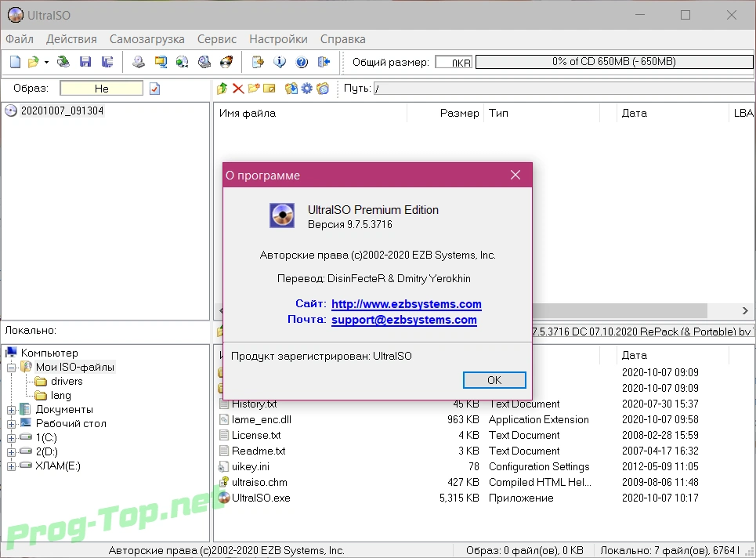This screenshot has width=756, height=558.
Task: Click the Make CD/DVD image icon
Action: point(139,62)
